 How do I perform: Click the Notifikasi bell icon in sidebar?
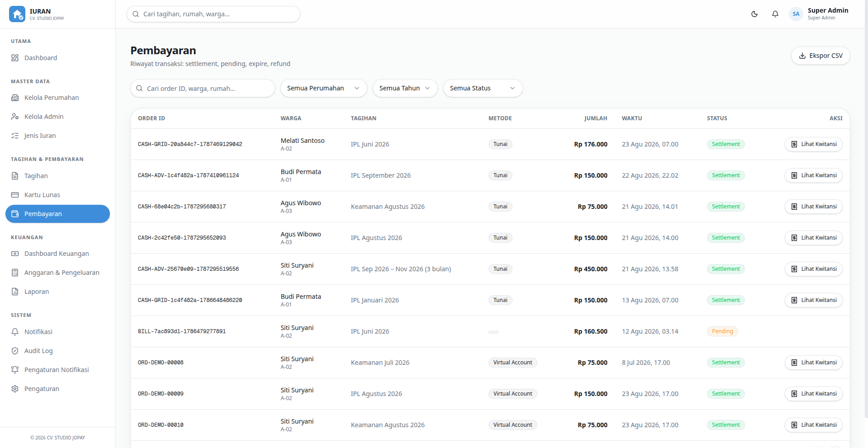click(x=15, y=332)
